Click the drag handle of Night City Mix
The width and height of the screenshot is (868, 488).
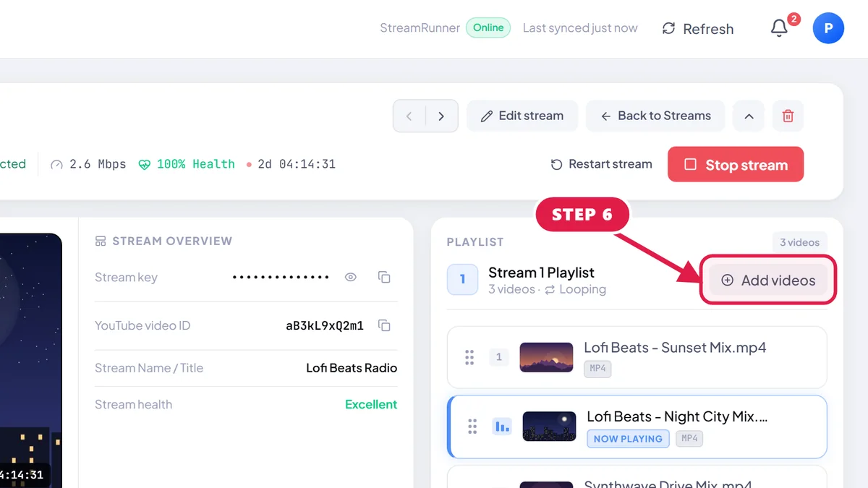click(472, 427)
